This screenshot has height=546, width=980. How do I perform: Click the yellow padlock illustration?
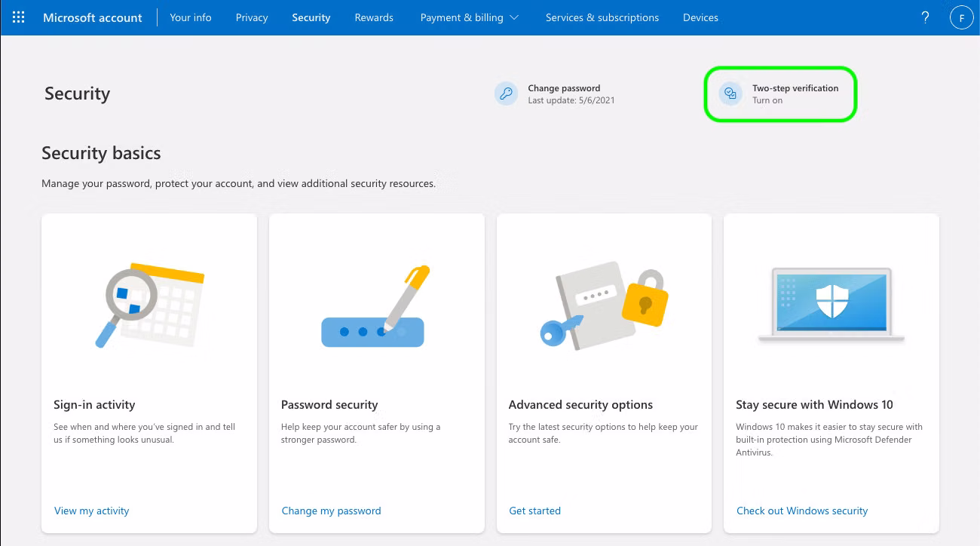[645, 305]
